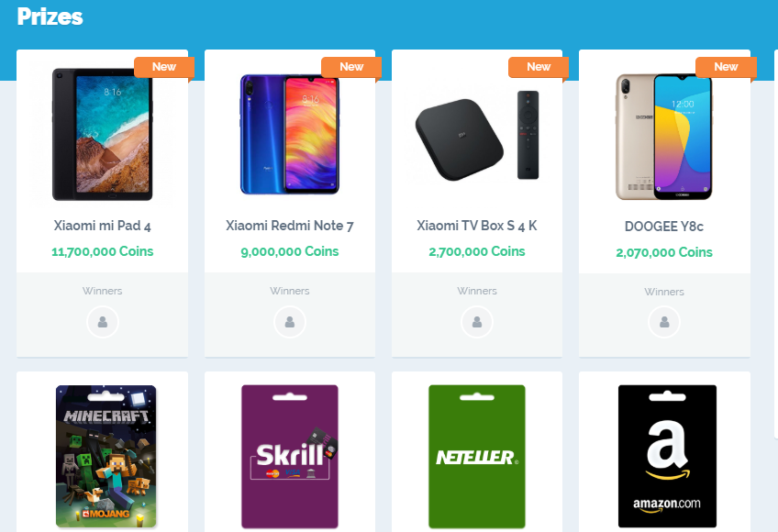Open the Xiaomi TV Box product image
The width and height of the screenshot is (778, 532).
[x=477, y=135]
